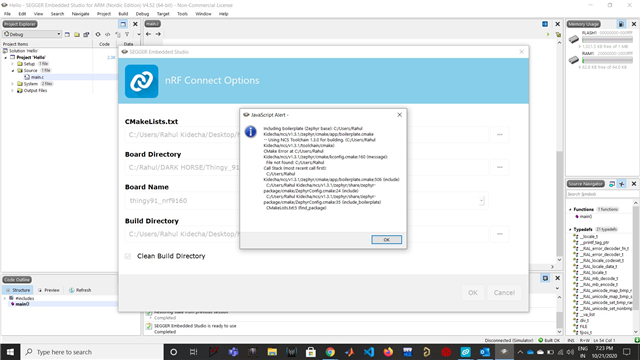
Task: Collapse the Functions group in Source Navigator
Action: [570, 209]
